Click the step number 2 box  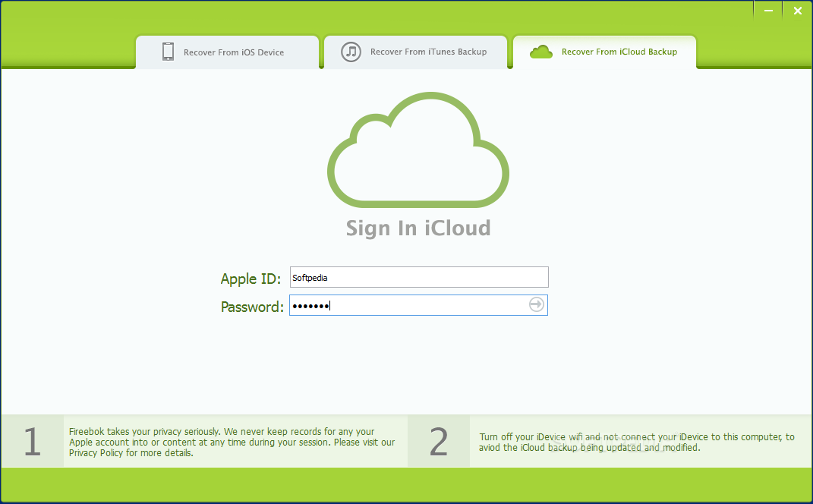click(439, 441)
